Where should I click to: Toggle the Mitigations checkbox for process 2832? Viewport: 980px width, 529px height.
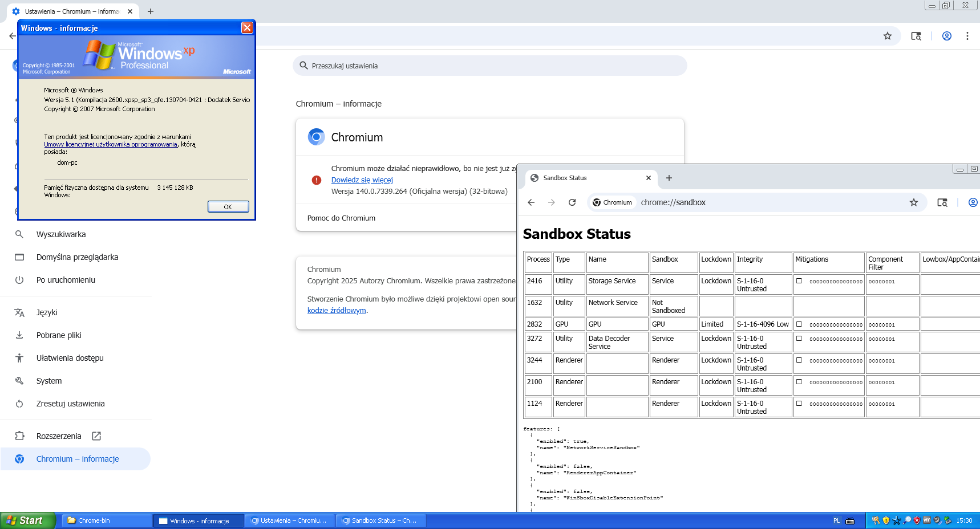(x=799, y=324)
